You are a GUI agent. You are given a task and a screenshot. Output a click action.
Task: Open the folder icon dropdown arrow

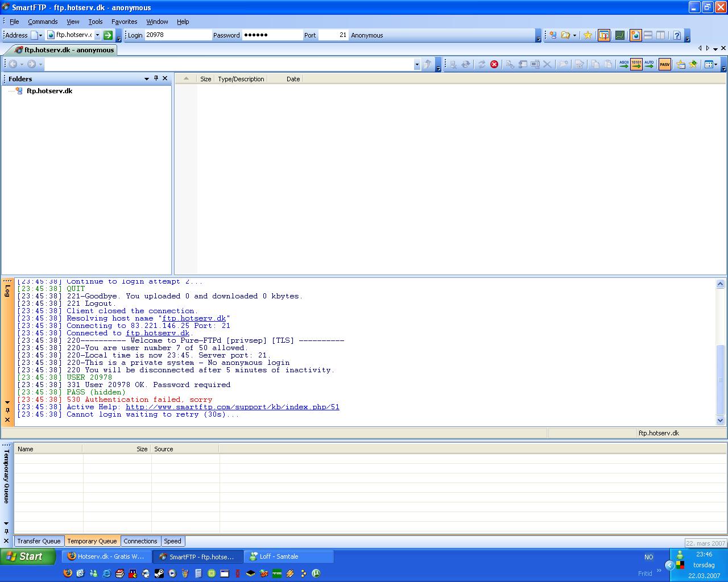[574, 35]
